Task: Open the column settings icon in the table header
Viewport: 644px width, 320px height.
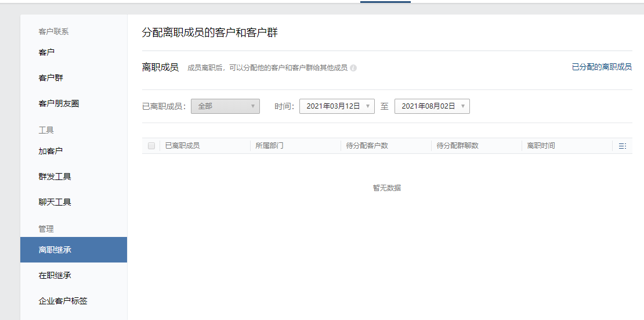Action: [x=622, y=146]
